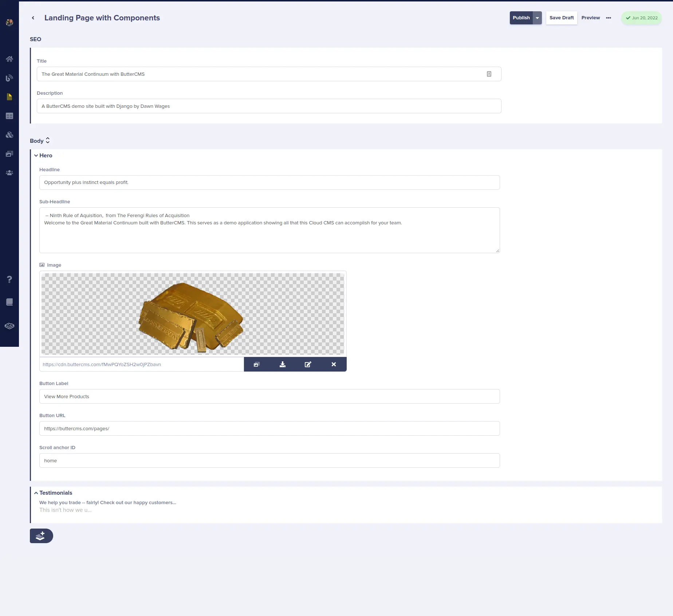Click the Jun 20, 2022 status badge
The width and height of the screenshot is (673, 616).
[641, 18]
